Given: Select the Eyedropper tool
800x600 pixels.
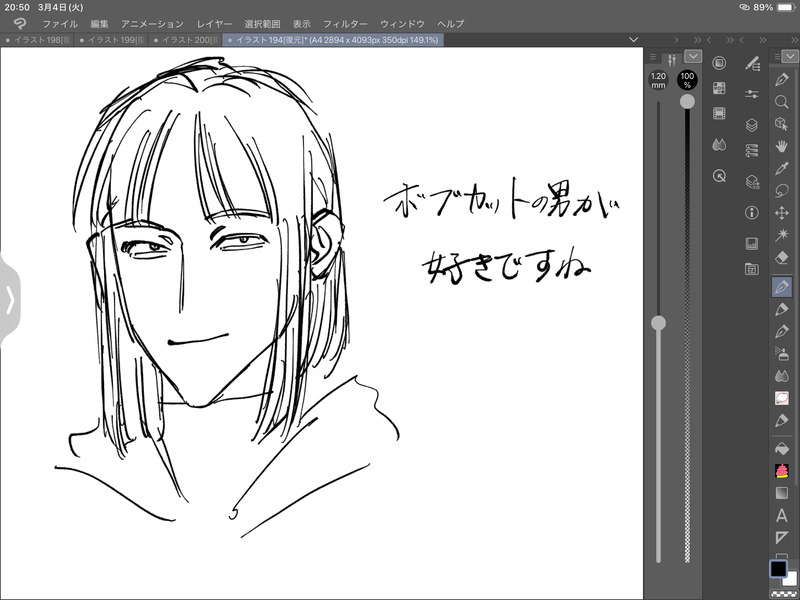Looking at the screenshot, I should point(782,168).
